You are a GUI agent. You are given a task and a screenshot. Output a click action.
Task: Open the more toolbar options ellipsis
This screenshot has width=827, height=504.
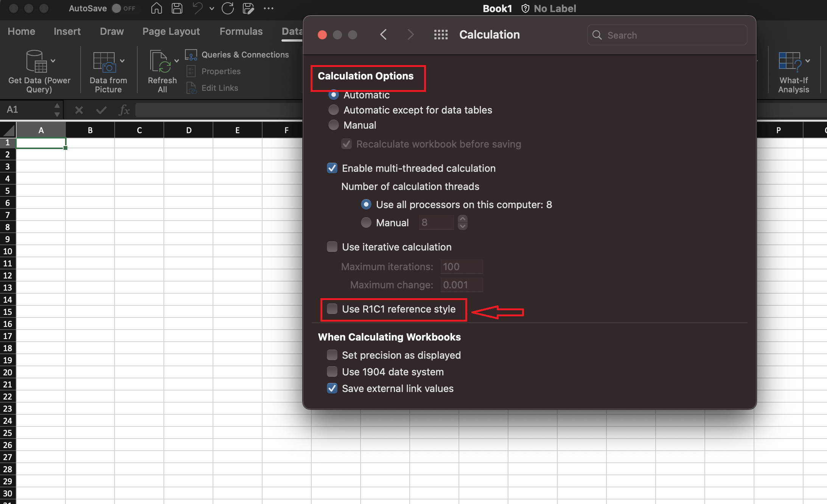coord(269,8)
